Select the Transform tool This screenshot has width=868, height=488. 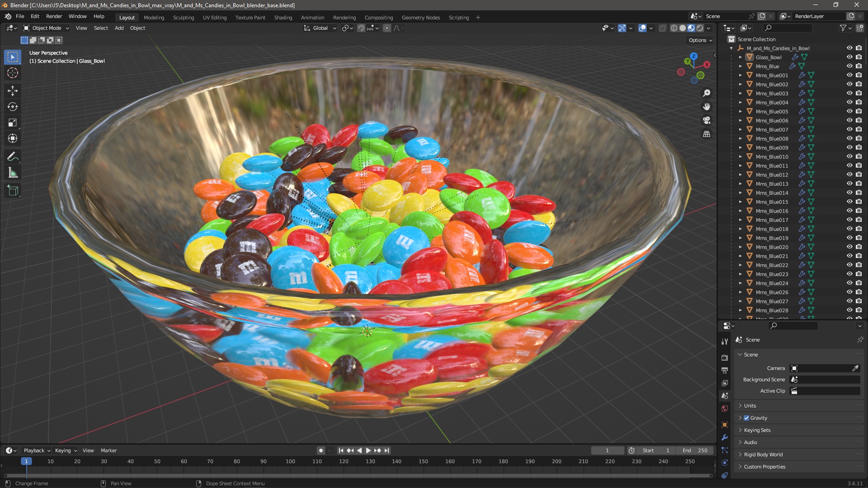click(x=13, y=138)
